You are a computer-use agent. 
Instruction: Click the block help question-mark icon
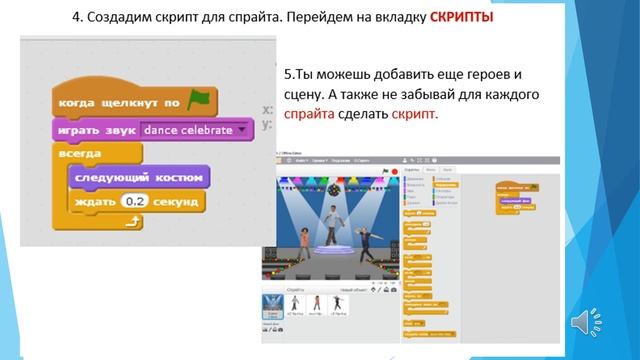(435, 161)
